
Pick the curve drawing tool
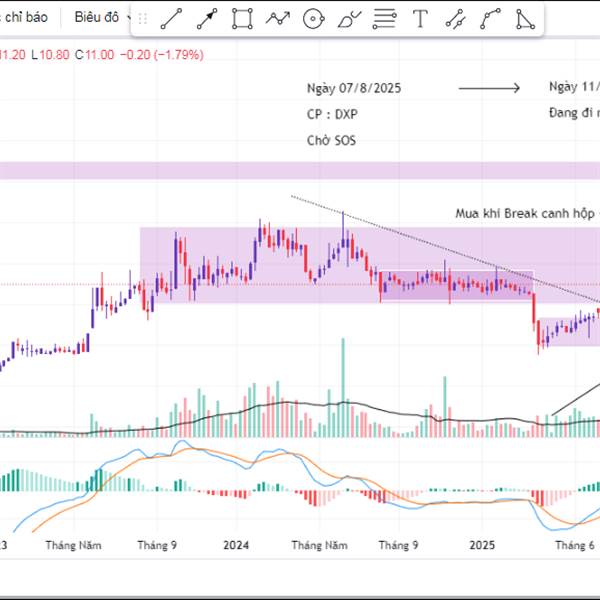[x=490, y=18]
